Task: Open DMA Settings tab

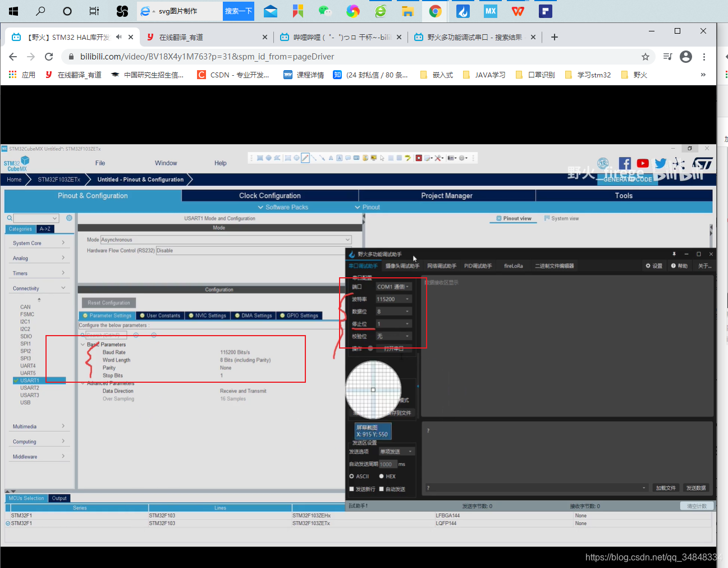Action: 253,315
